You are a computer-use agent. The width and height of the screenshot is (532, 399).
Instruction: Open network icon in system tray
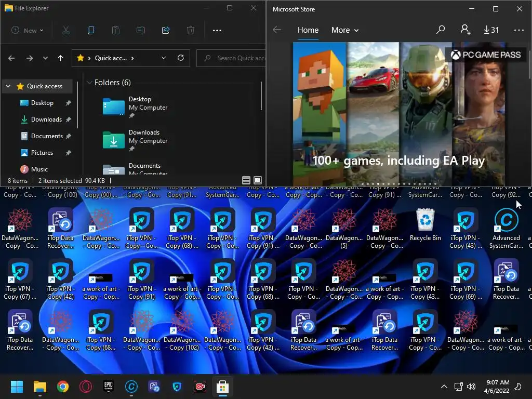click(458, 387)
